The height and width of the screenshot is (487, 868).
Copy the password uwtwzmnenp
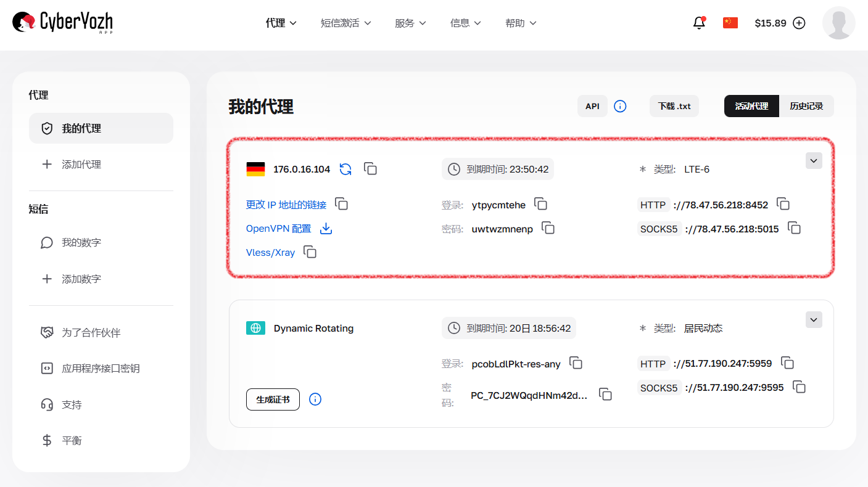click(548, 228)
